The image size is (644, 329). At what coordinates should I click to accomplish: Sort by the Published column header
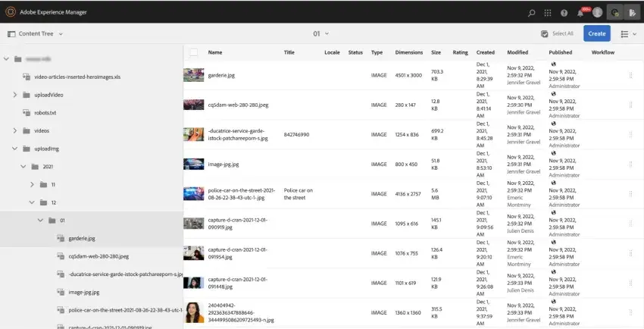pyautogui.click(x=560, y=52)
